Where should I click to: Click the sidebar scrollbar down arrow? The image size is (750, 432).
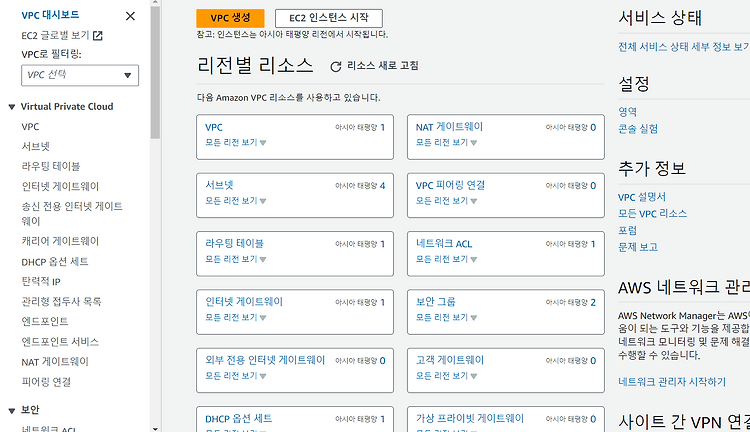click(x=155, y=429)
